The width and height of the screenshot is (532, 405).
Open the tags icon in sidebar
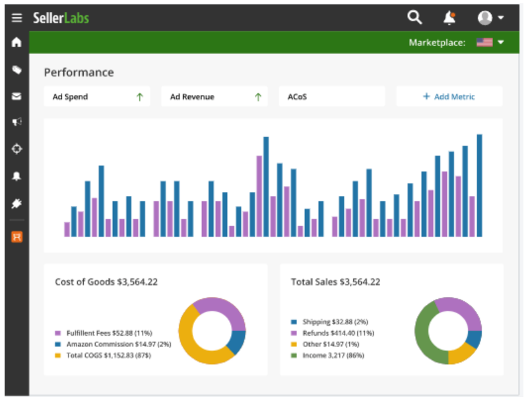[x=17, y=70]
